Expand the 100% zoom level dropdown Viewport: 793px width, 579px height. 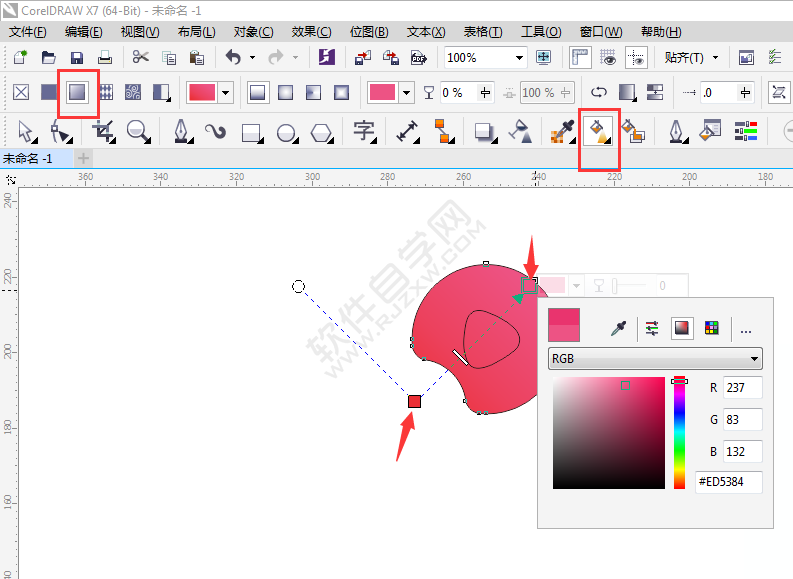519,58
